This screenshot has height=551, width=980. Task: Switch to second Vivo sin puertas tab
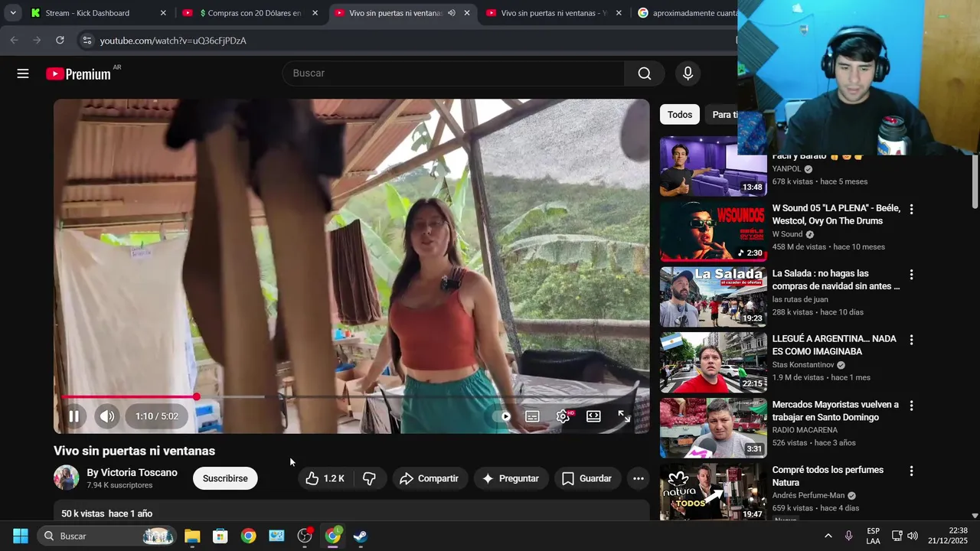[x=554, y=13]
